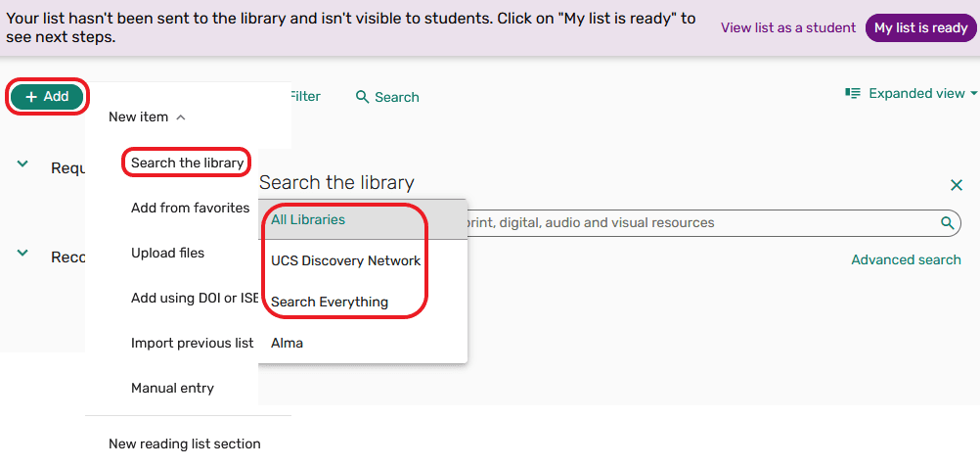Open the Advanced search link

click(x=906, y=259)
